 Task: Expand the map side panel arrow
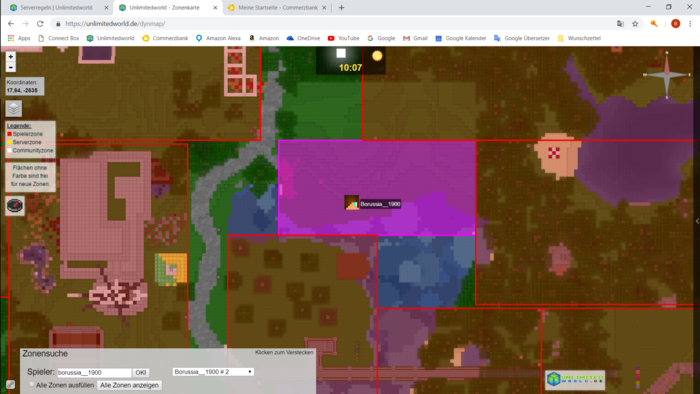tap(697, 221)
